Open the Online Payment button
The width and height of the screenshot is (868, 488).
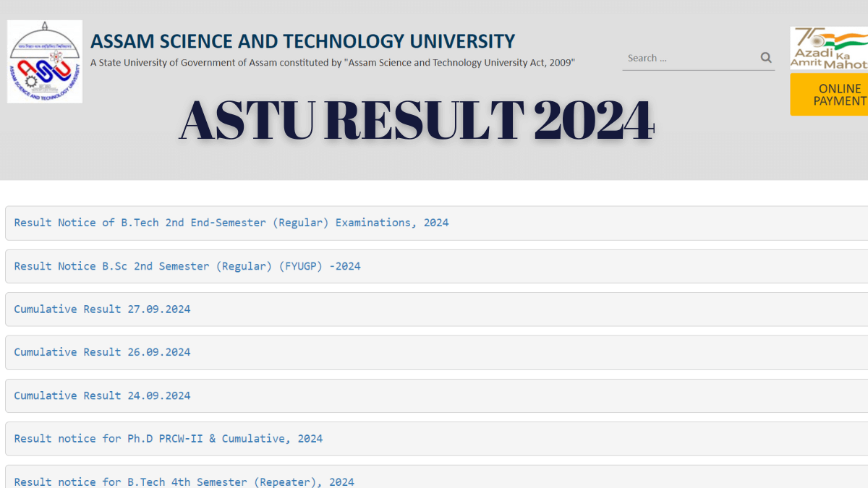tap(829, 95)
